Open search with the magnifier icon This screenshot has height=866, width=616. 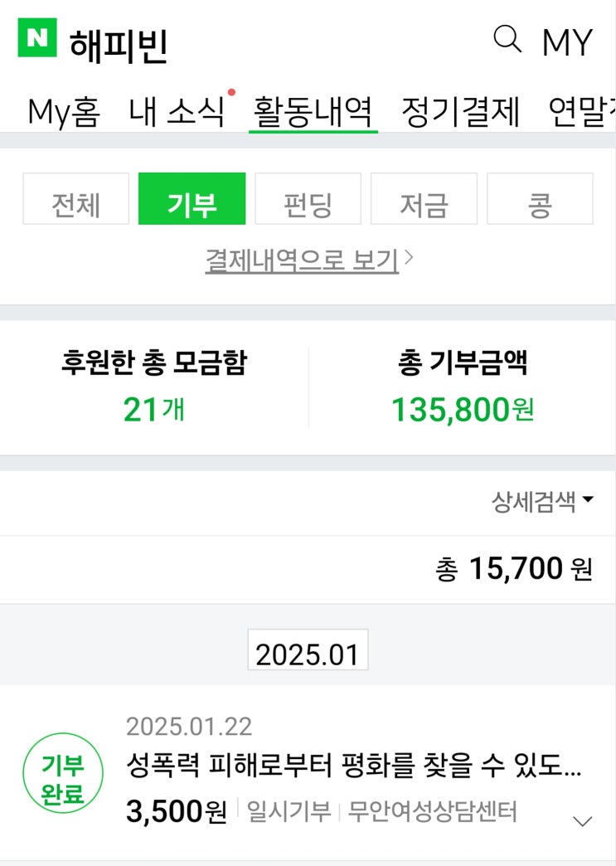click(x=507, y=39)
